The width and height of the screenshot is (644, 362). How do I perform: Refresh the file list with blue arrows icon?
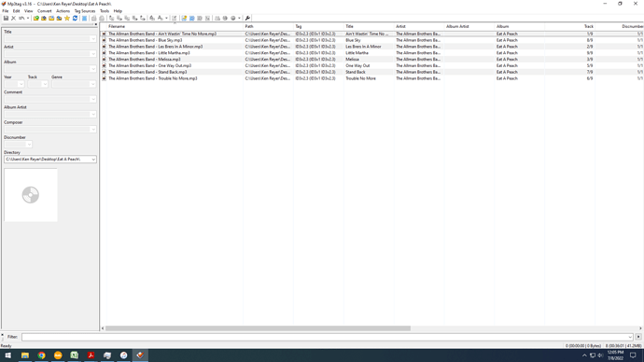75,18
